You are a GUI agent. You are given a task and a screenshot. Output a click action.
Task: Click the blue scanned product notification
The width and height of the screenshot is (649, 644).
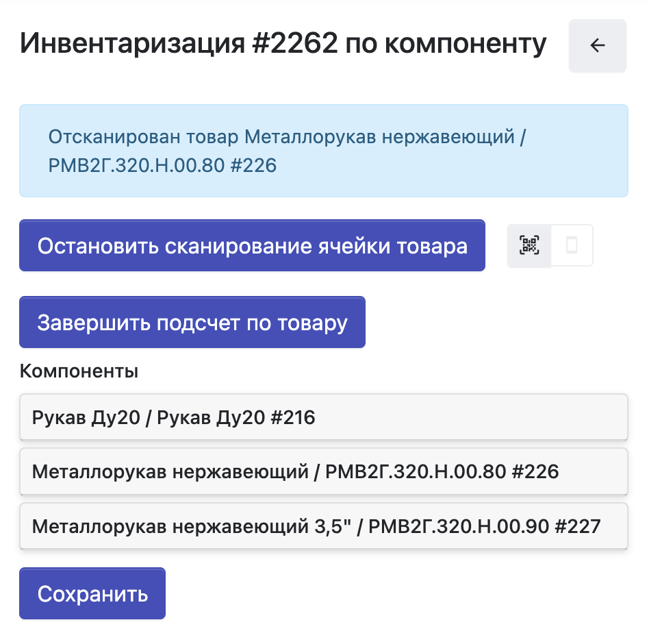click(x=323, y=151)
